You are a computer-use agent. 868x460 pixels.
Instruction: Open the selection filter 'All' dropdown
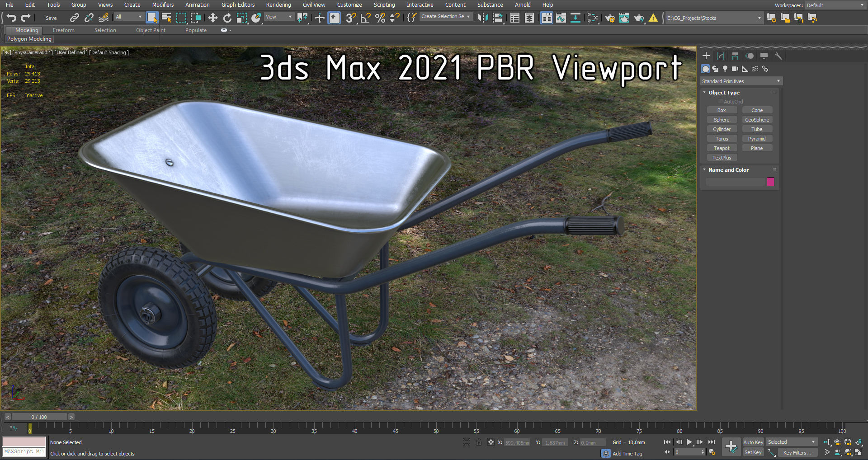click(128, 17)
